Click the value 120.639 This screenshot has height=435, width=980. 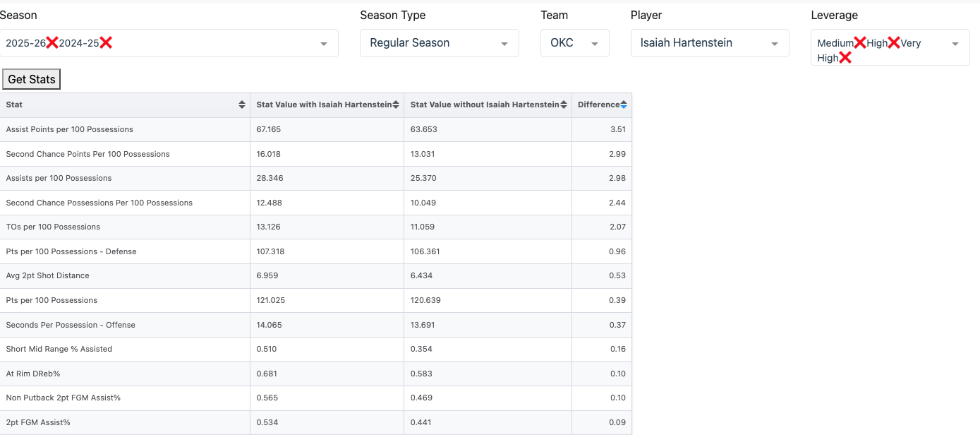[425, 300]
